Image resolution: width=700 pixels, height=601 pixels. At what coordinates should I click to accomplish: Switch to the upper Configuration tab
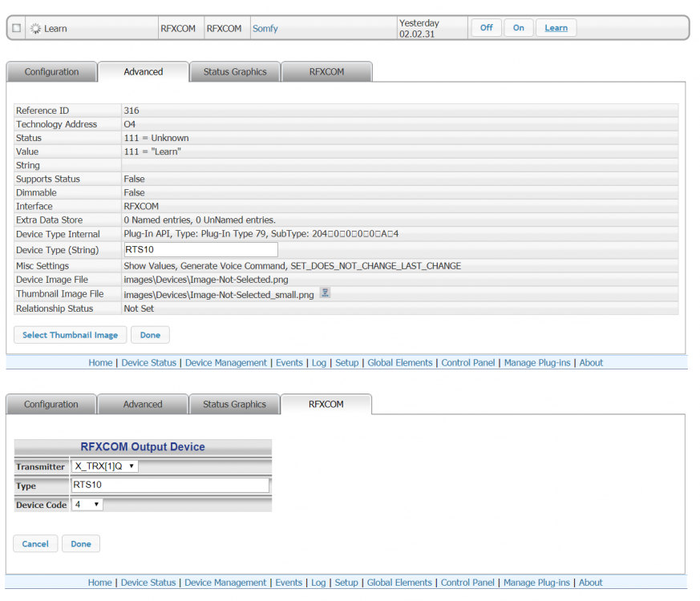coord(51,72)
